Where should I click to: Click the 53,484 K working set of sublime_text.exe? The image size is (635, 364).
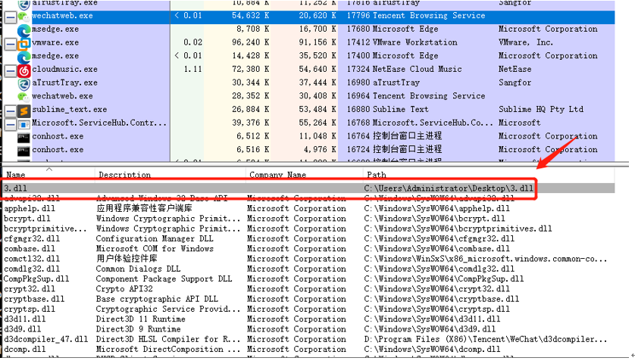(x=317, y=109)
